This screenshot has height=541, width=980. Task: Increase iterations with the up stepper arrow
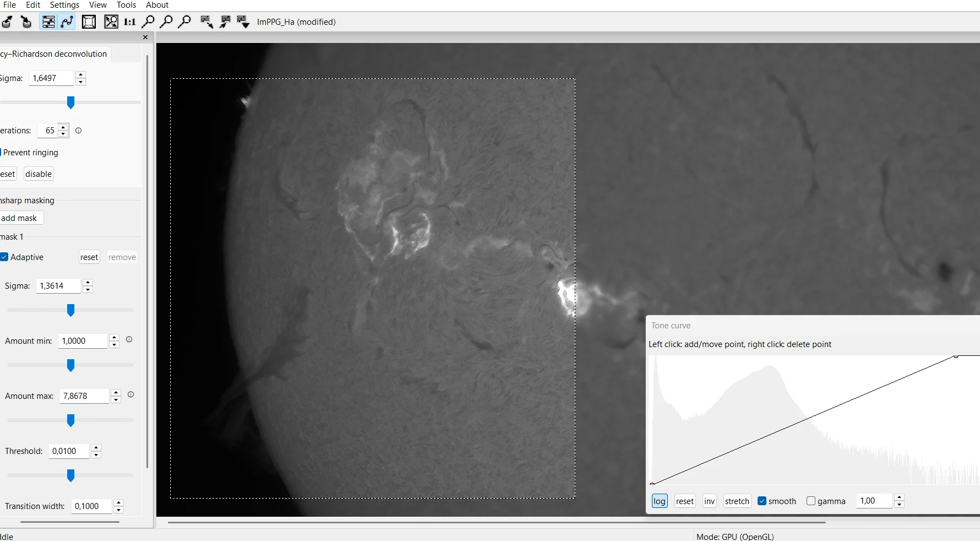click(x=63, y=128)
